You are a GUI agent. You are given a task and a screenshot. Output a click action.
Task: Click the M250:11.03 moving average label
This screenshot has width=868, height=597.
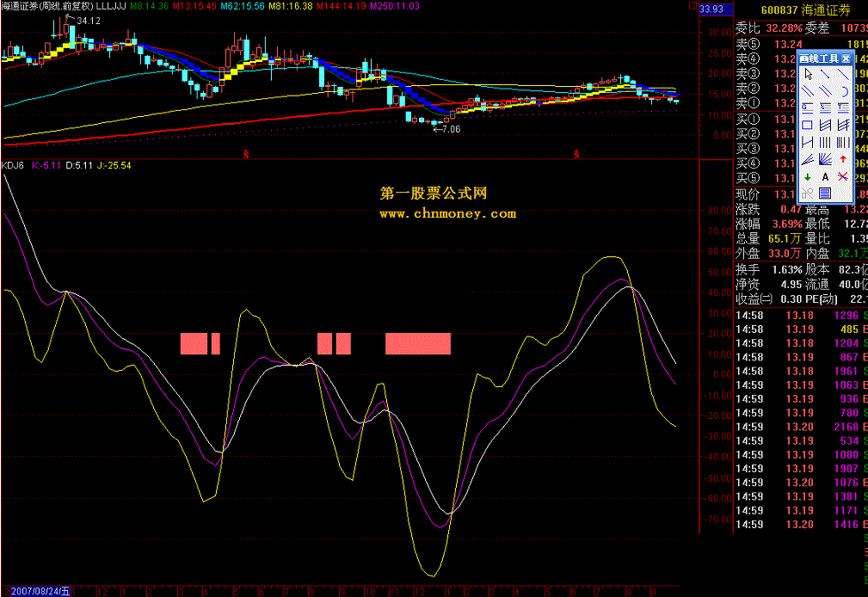tap(395, 6)
